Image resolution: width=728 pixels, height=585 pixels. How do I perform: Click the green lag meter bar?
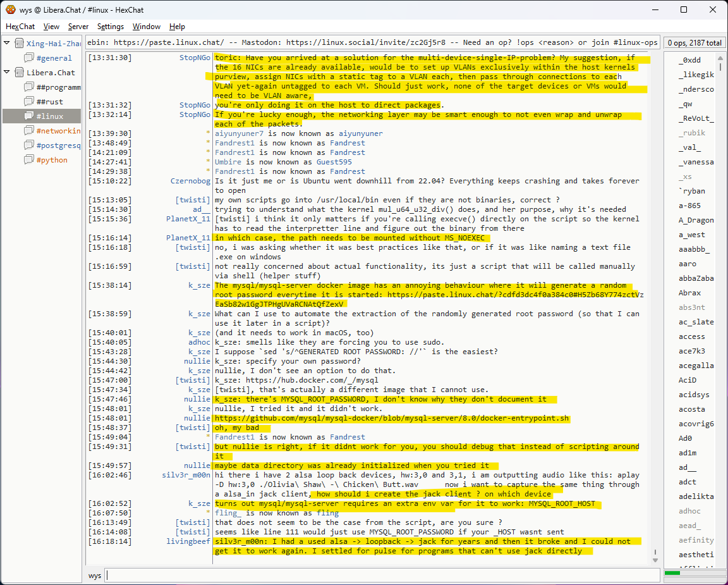(x=672, y=573)
